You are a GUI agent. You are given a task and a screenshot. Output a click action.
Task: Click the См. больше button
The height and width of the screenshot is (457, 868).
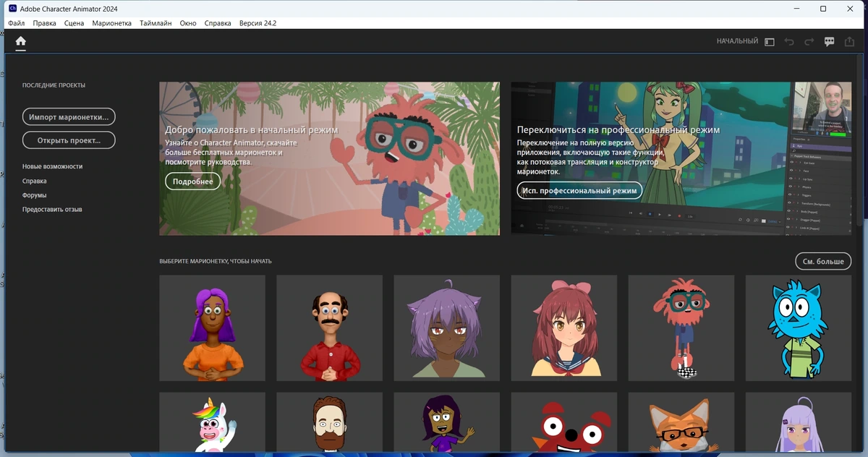coord(822,261)
